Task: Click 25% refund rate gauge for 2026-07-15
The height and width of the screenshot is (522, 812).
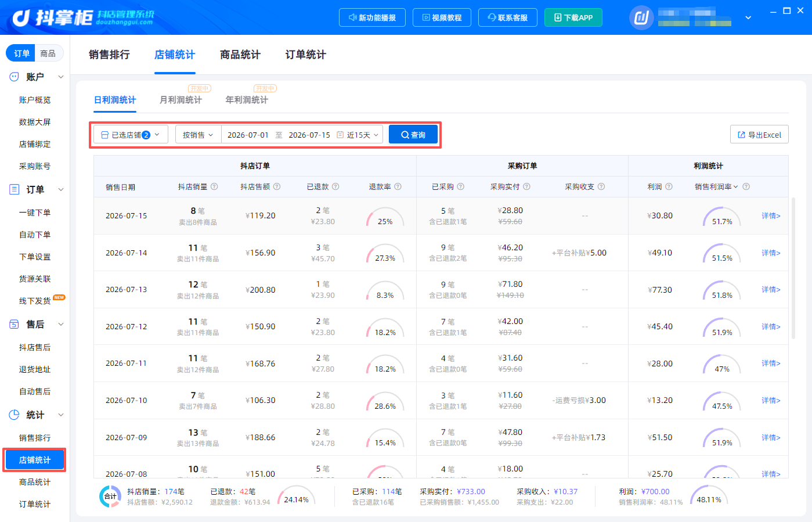Action: 385,217
